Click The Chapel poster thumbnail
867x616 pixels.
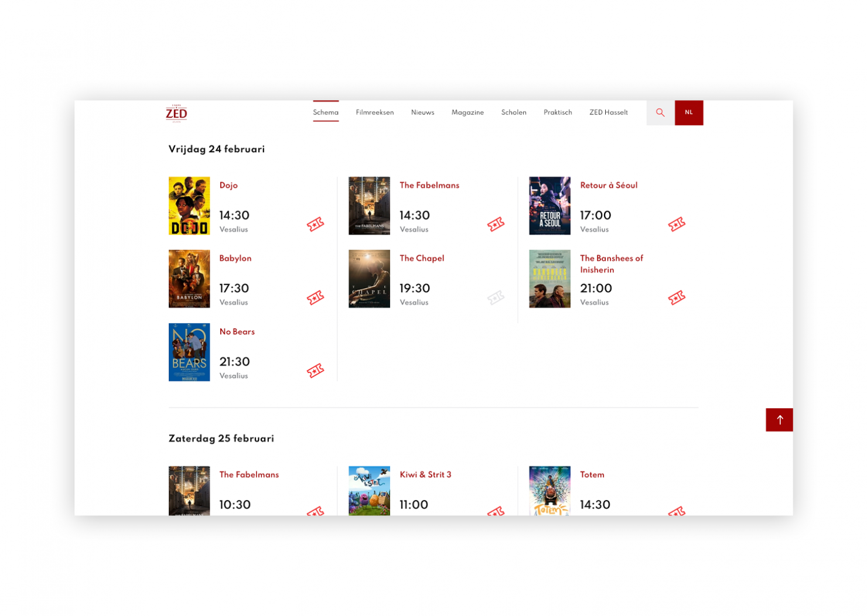[x=369, y=279]
